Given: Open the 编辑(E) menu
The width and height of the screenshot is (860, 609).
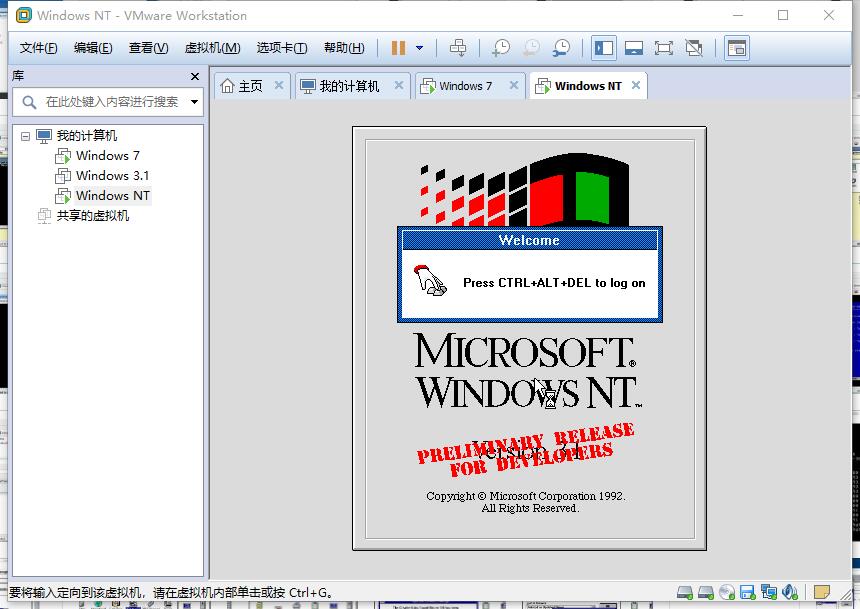Looking at the screenshot, I should pos(93,48).
